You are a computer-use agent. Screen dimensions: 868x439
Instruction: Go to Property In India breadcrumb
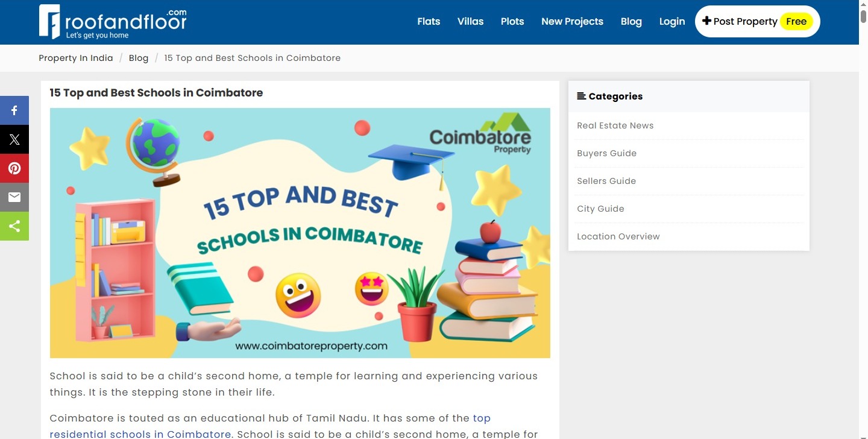click(76, 58)
